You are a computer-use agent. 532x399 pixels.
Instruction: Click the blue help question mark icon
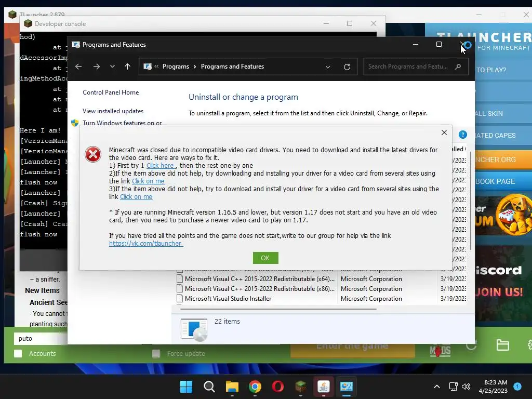point(462,135)
